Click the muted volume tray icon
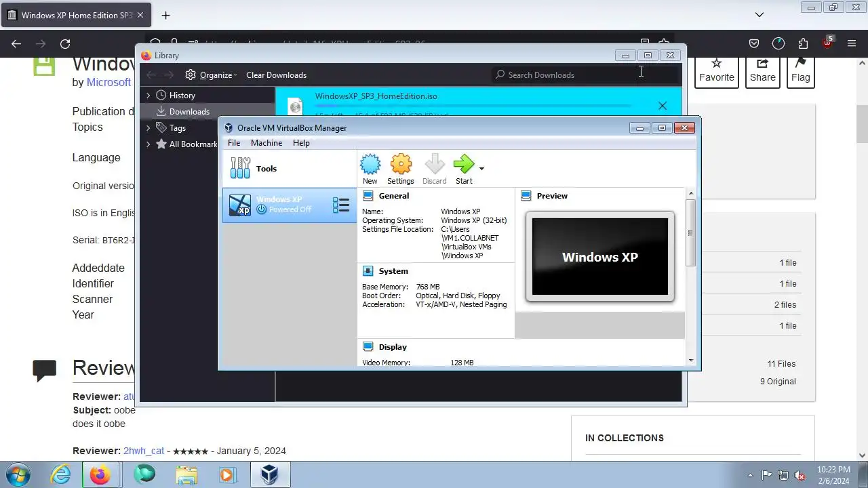This screenshot has width=868, height=488. click(800, 475)
